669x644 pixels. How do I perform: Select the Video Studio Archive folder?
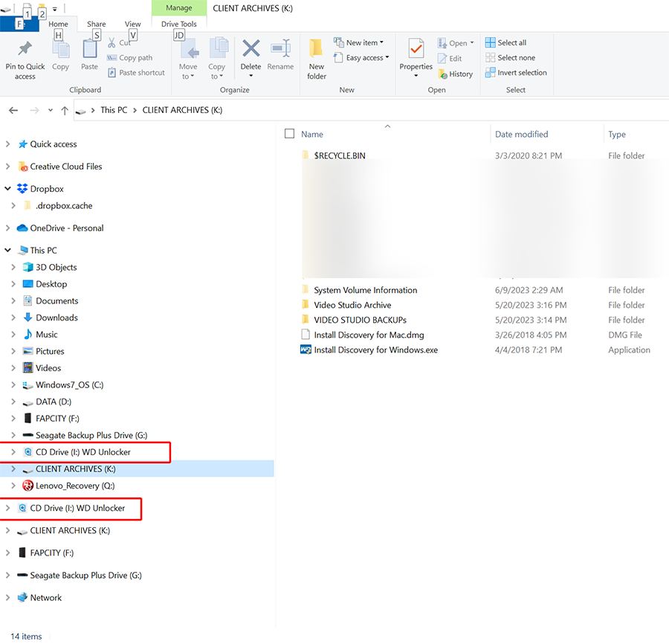pyautogui.click(x=352, y=305)
